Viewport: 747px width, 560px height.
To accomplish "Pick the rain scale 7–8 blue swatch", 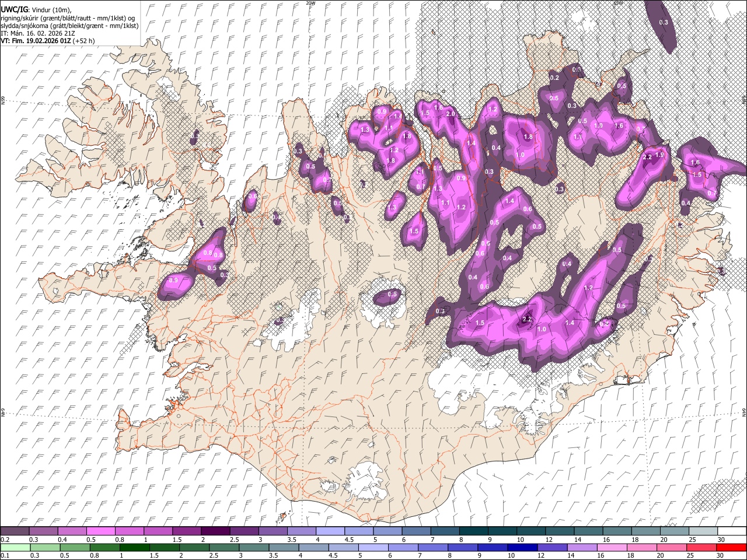I will 433,547.
